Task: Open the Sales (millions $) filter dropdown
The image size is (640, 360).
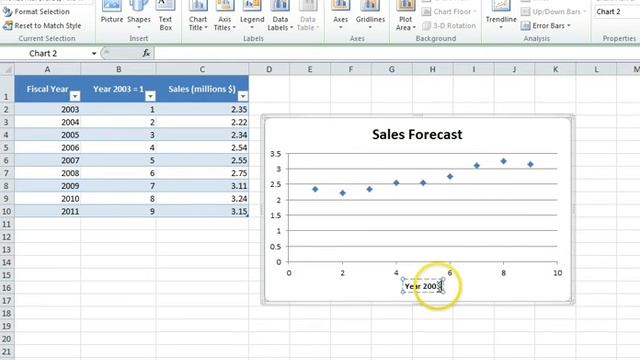Action: [x=243, y=96]
